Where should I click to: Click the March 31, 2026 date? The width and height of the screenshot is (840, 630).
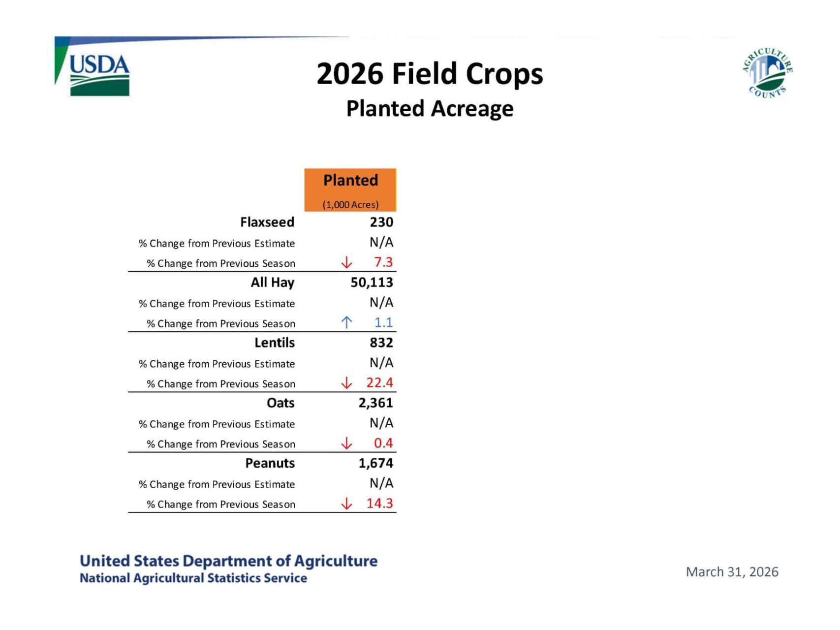pos(732,572)
